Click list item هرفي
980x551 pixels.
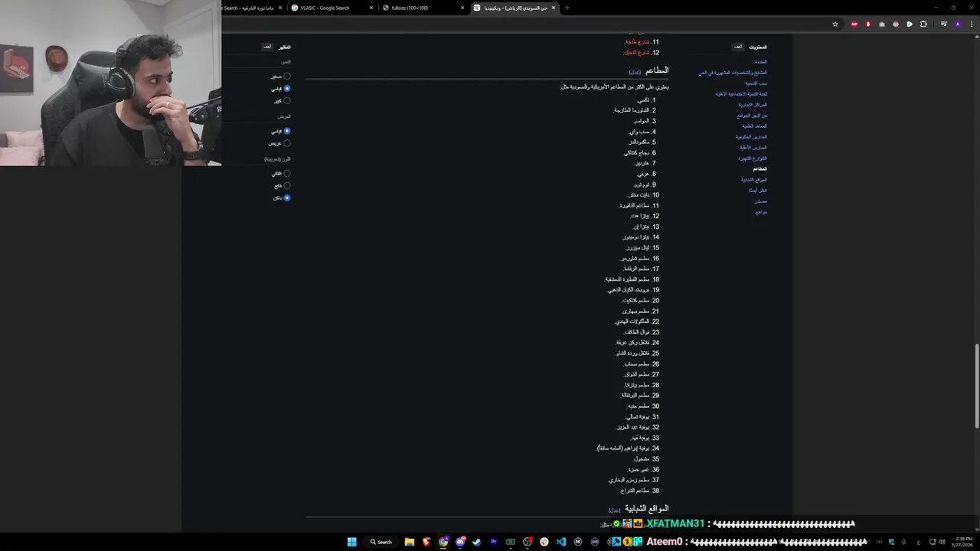click(x=643, y=174)
